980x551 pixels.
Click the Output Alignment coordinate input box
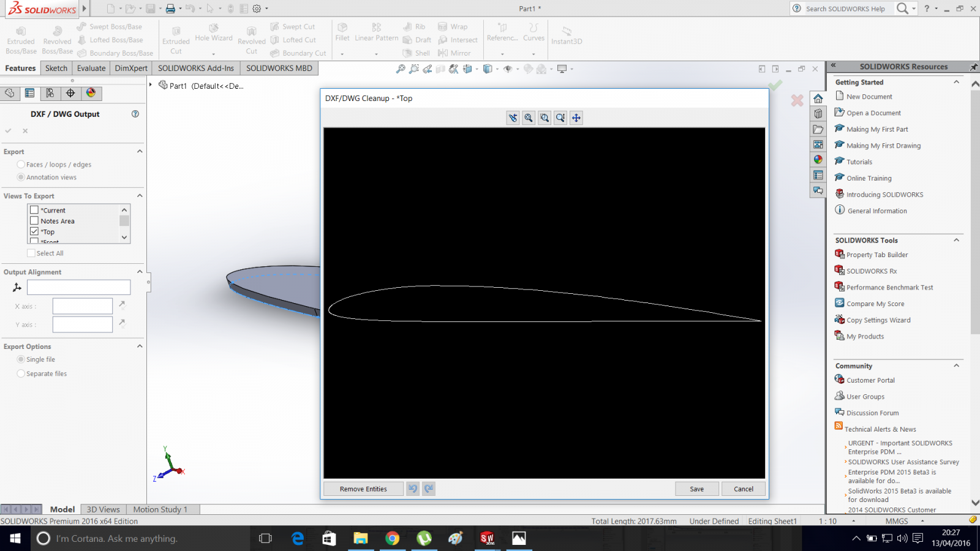click(78, 287)
